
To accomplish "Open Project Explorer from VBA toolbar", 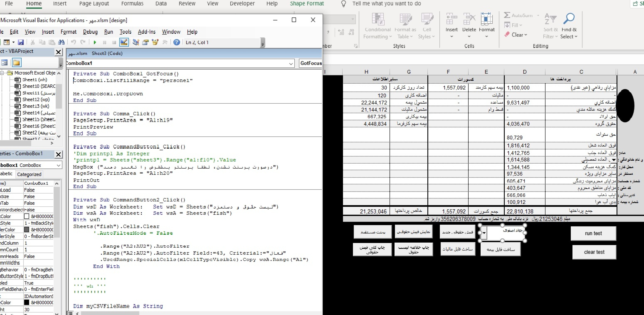I will tap(136, 42).
